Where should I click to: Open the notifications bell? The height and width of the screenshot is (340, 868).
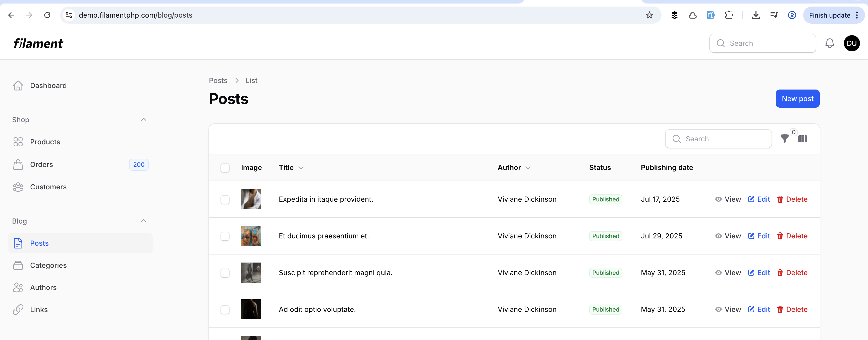pos(829,43)
